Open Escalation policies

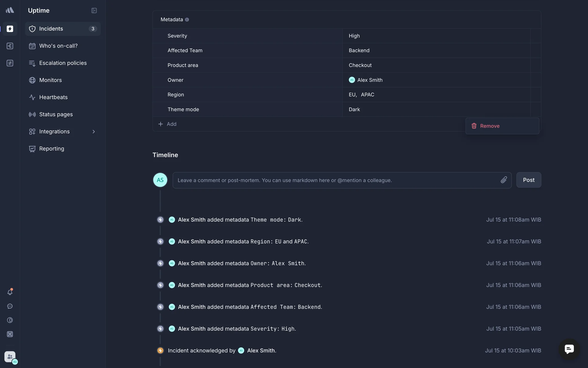pos(63,63)
